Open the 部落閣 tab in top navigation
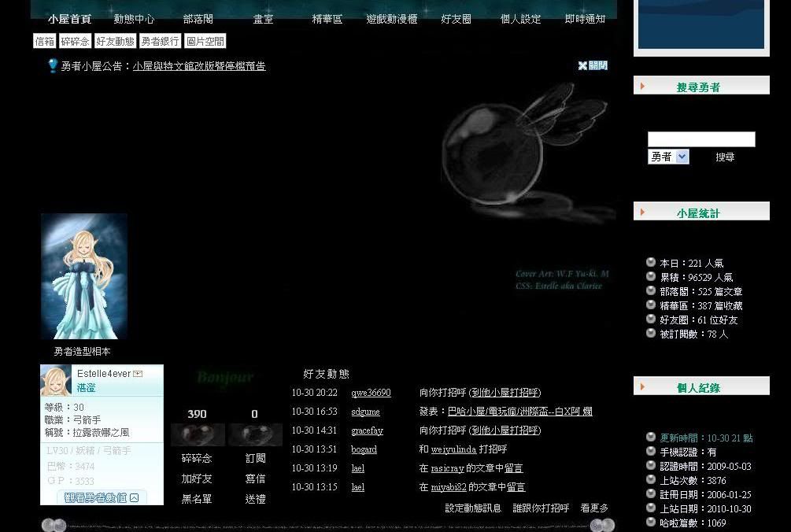Image resolution: width=791 pixels, height=532 pixels. [198, 19]
